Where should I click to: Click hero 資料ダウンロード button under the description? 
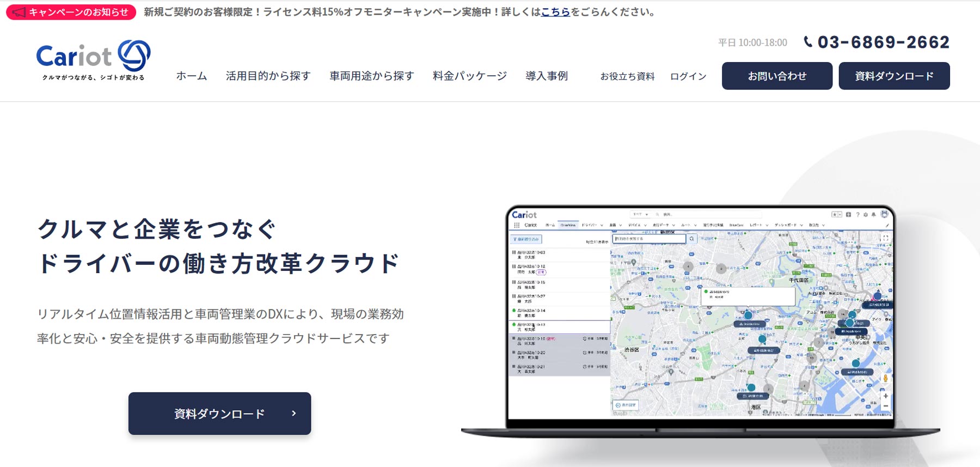point(219,414)
